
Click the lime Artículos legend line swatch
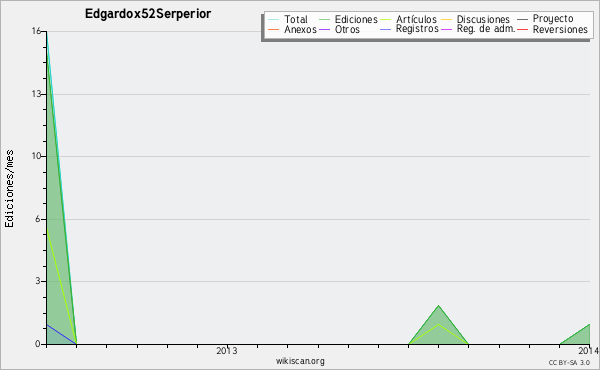tap(385, 19)
